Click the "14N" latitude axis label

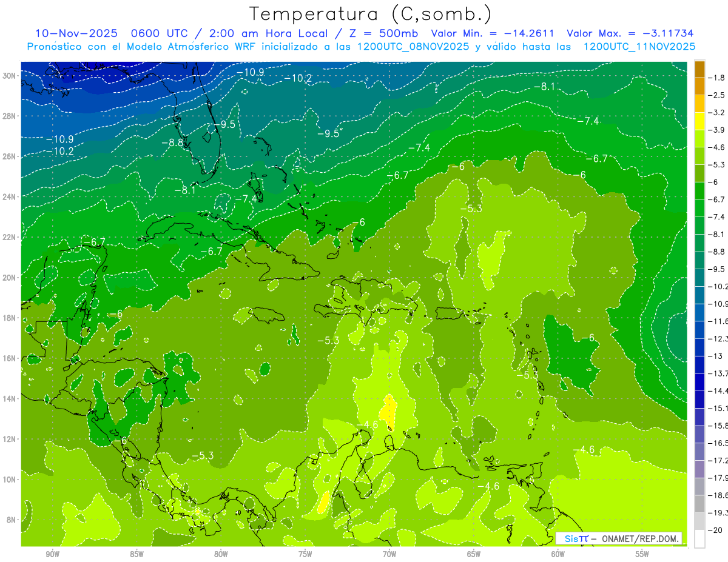tap(10, 398)
